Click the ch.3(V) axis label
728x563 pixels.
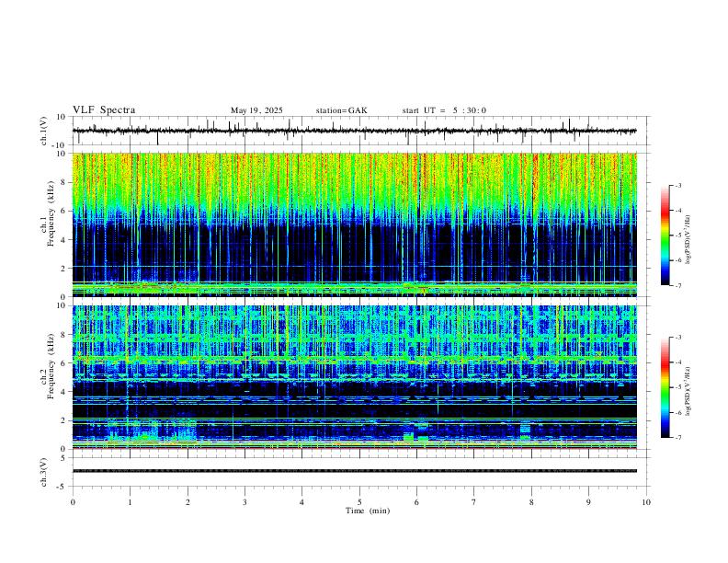[44, 472]
